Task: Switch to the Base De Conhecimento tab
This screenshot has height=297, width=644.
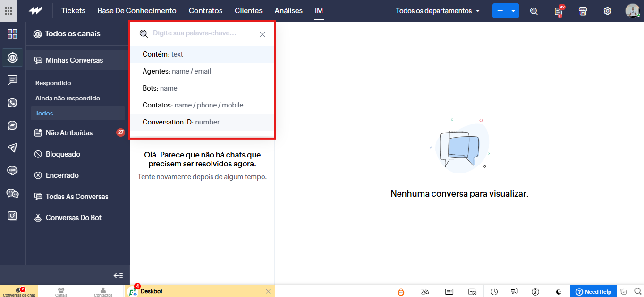Action: click(137, 11)
